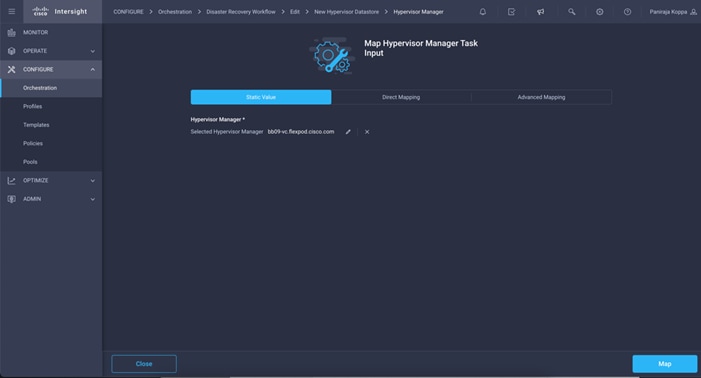The height and width of the screenshot is (378, 701).
Task: Expand the OPTIMIZE section chevron
Action: 93,181
